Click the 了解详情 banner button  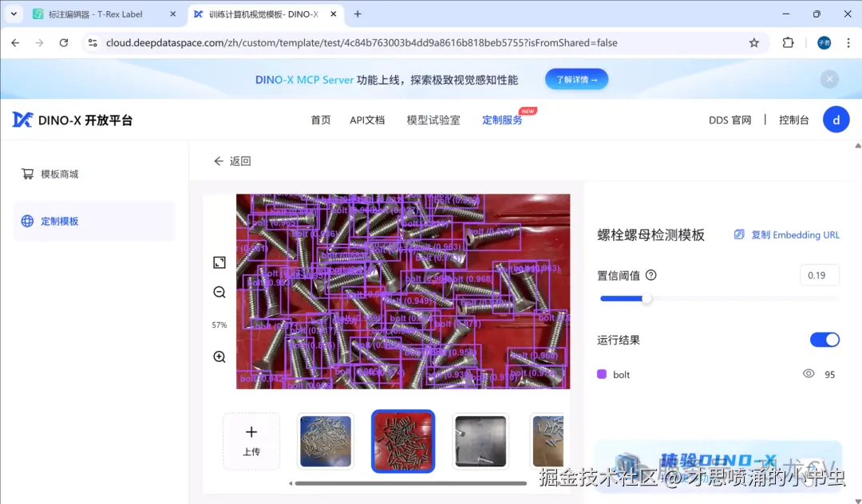tap(576, 79)
